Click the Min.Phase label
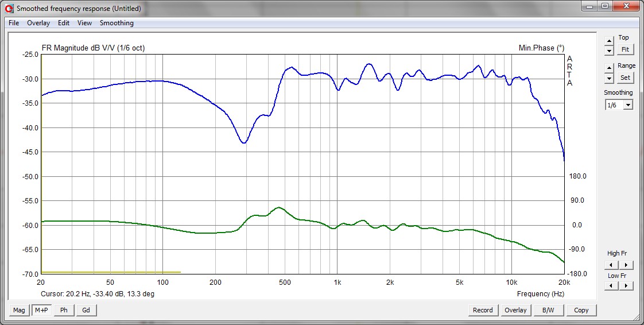This screenshot has width=644, height=325. tap(541, 48)
